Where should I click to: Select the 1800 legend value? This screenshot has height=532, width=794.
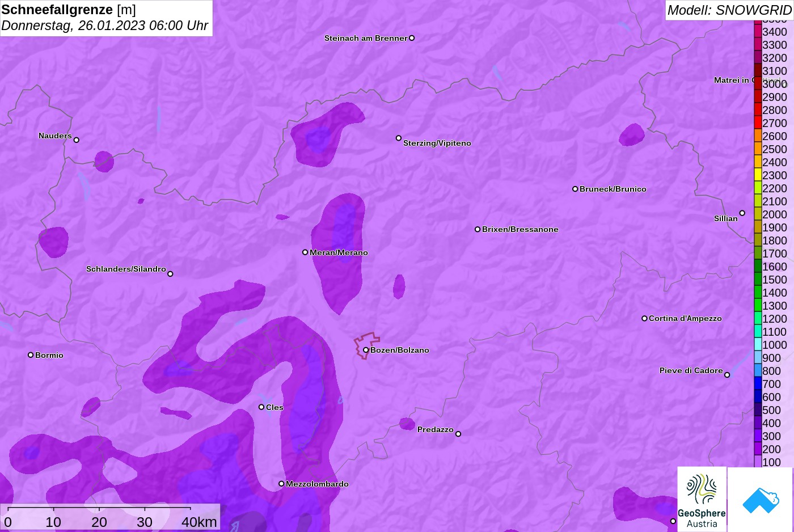775,240
